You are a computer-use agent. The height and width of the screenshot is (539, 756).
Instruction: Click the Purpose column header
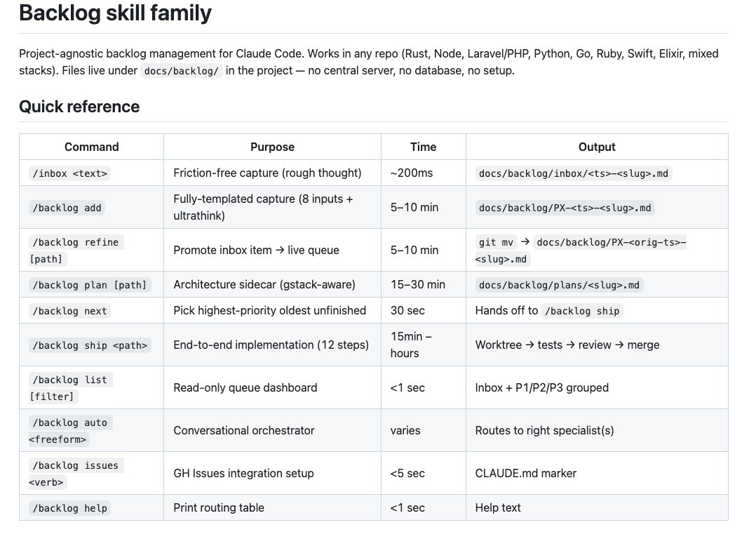tap(272, 147)
